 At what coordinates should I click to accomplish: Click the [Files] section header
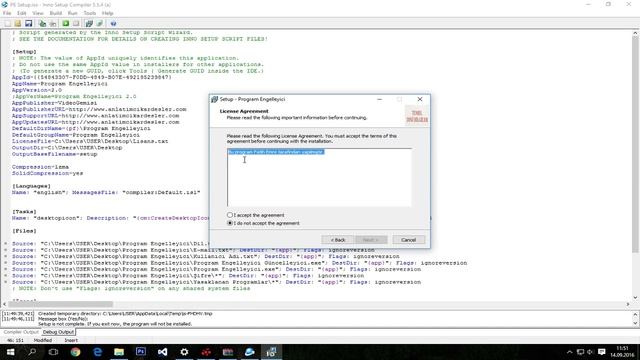(x=24, y=231)
